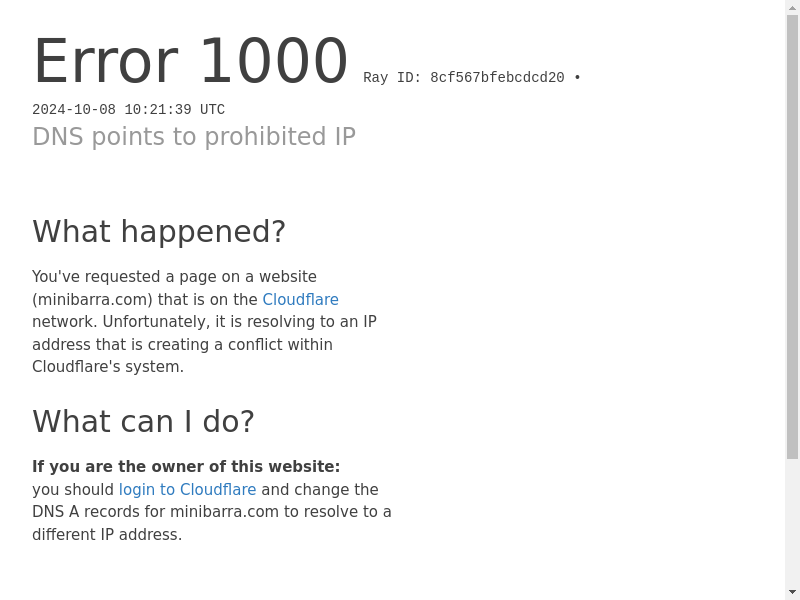800x600 pixels.
Task: Click 'minibarra.com' in the DNS records sentence
Action: click(x=224, y=512)
